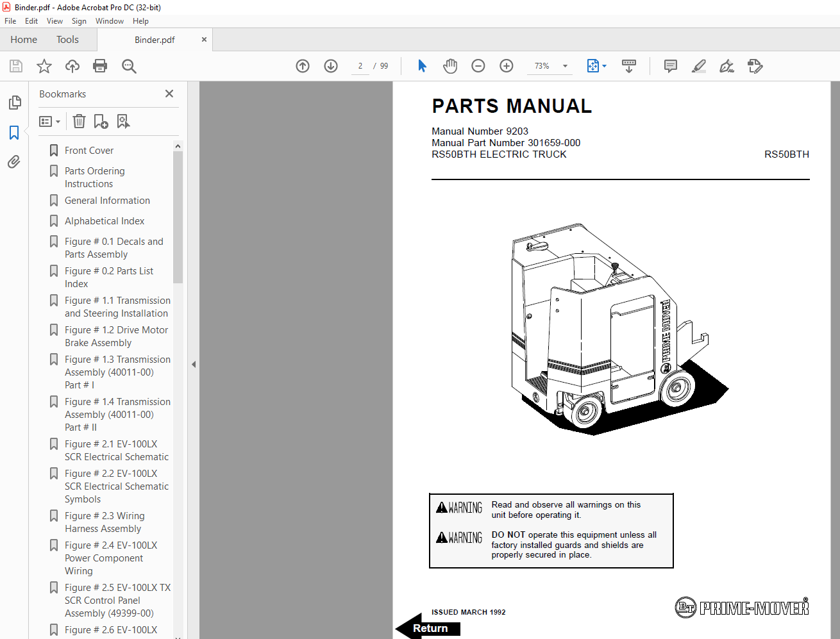Select the Binder.pdf document tab
840x639 pixels.
(x=155, y=40)
